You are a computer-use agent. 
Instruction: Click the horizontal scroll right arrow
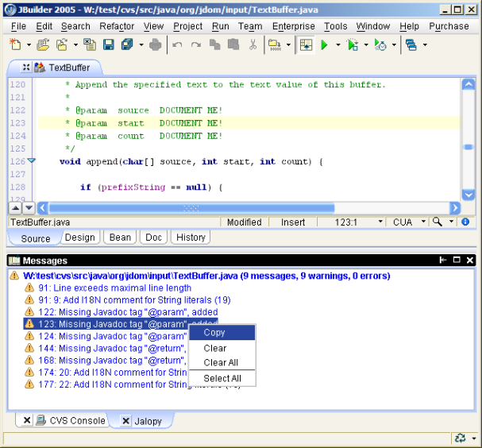[x=455, y=208]
